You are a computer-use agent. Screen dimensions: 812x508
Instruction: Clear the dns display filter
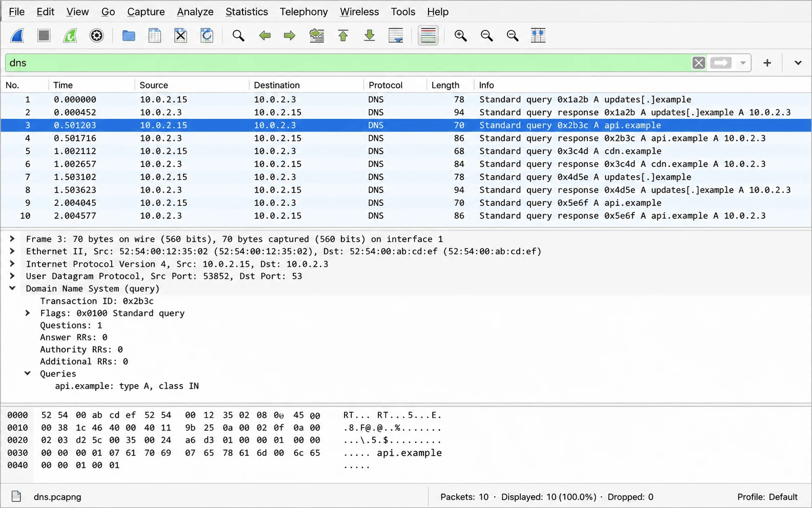[x=698, y=63]
